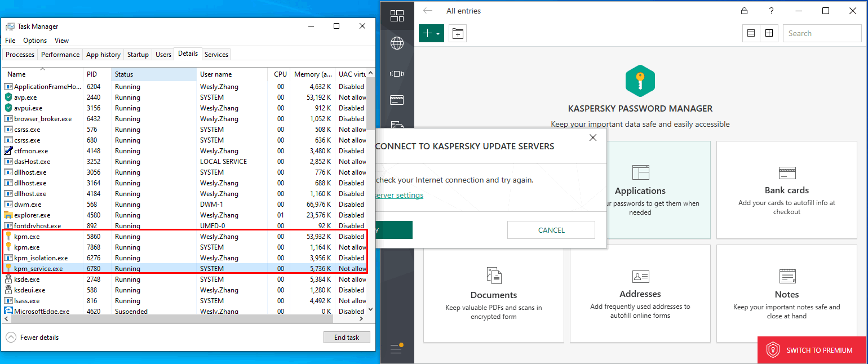Open the Bank cards icon in Kaspersky sidebar
This screenshot has height=364, width=868.
397,100
